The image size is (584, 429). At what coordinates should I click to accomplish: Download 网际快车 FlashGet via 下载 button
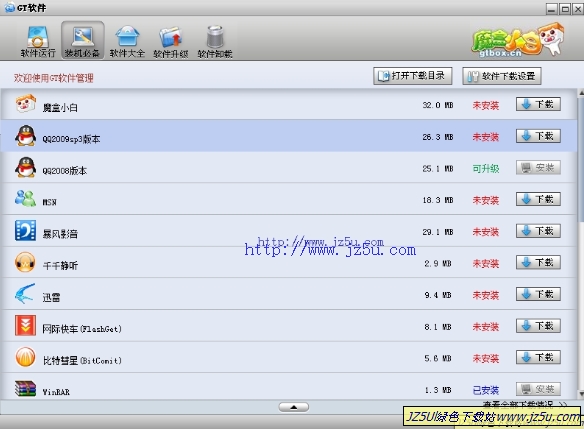(538, 326)
